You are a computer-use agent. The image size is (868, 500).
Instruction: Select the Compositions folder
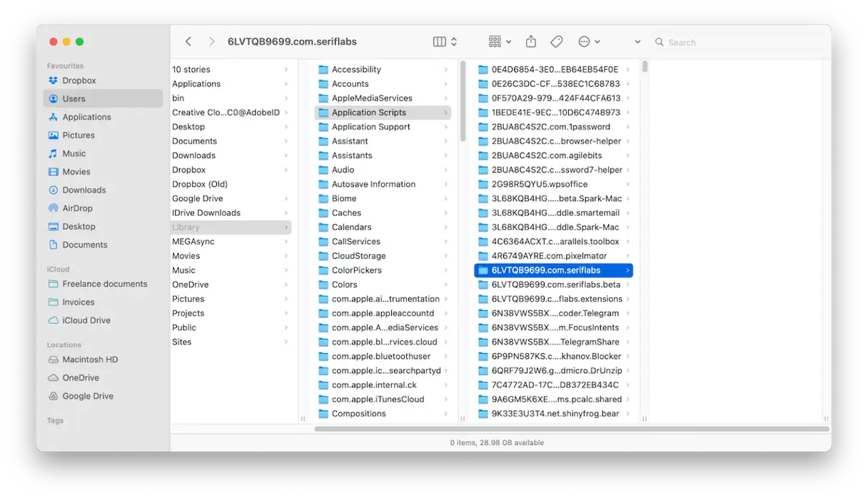point(383,413)
